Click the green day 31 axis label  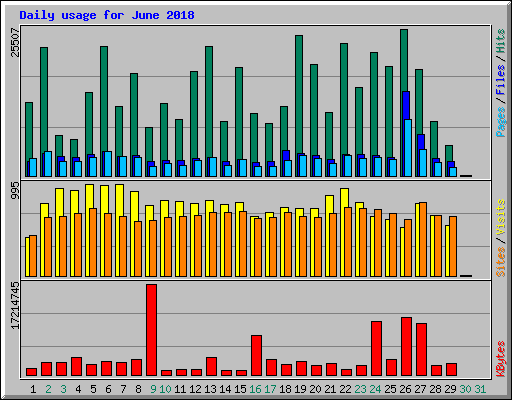coord(480,389)
